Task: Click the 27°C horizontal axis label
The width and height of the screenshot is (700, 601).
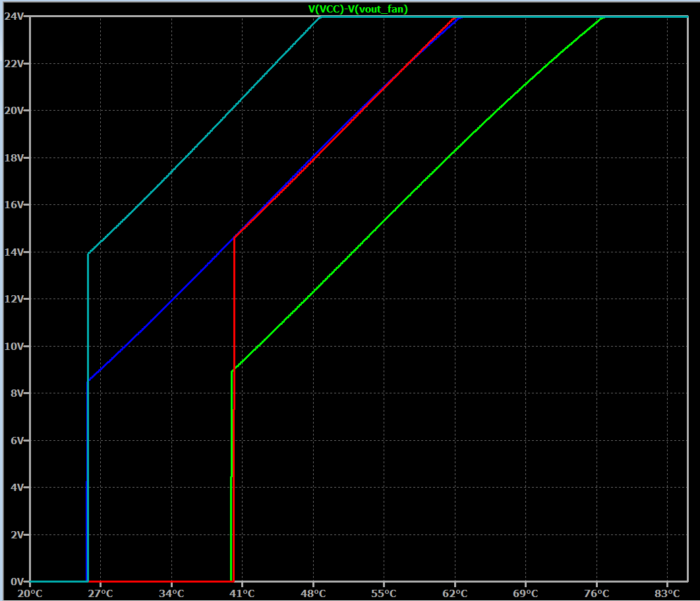Action: pyautogui.click(x=100, y=593)
